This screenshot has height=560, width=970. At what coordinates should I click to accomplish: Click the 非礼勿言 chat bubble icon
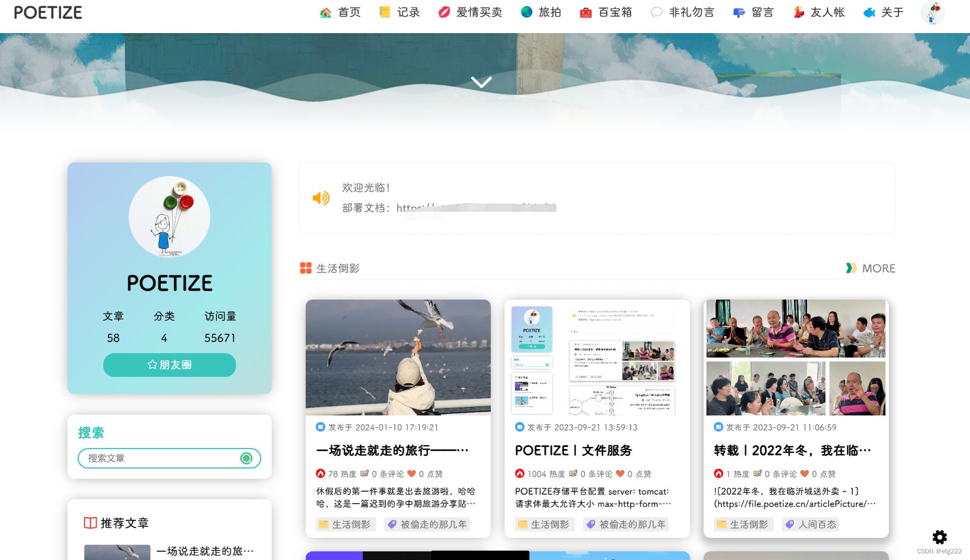pos(656,12)
